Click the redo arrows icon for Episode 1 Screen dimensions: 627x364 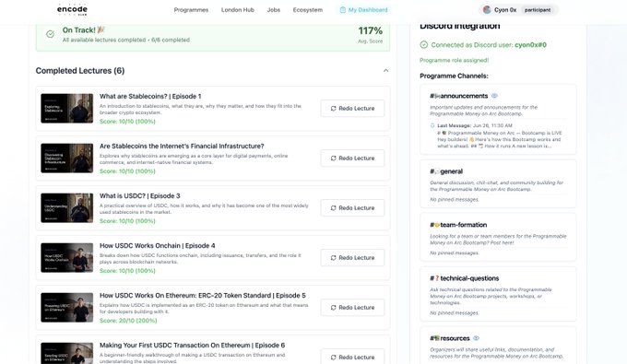click(x=333, y=109)
